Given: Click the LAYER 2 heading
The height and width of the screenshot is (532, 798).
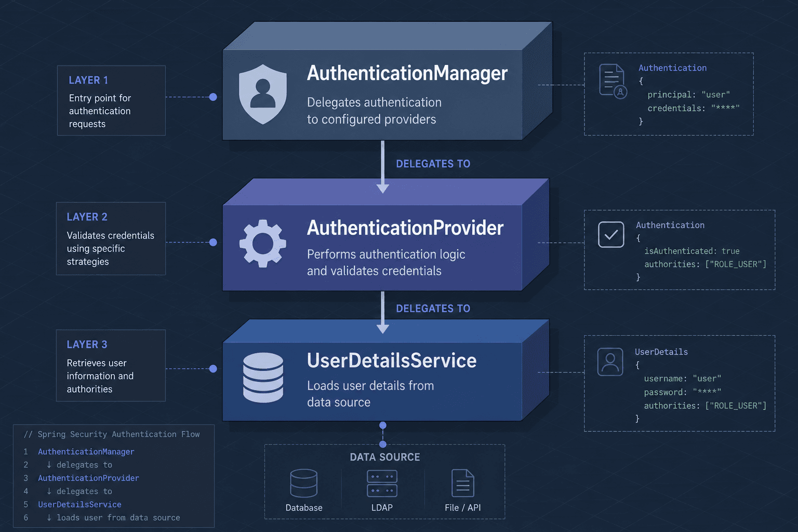Looking at the screenshot, I should [x=87, y=217].
